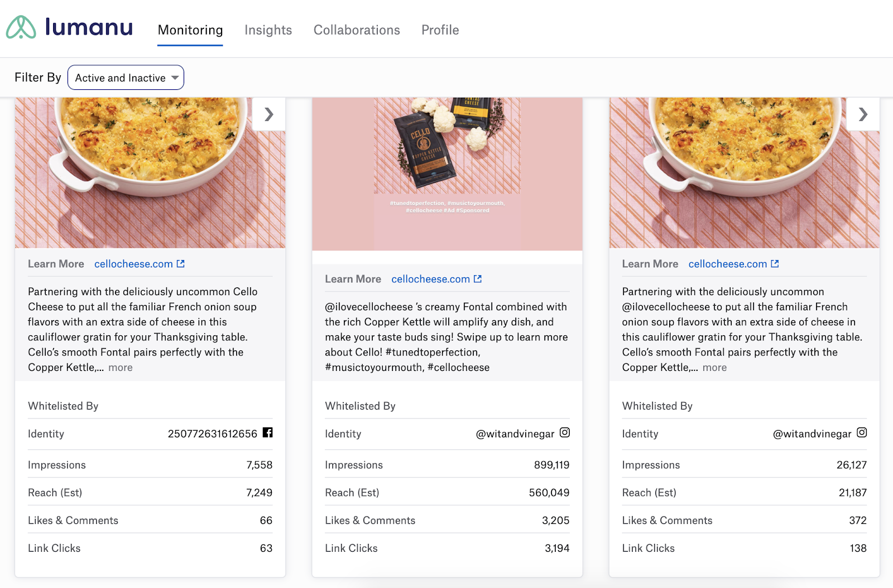This screenshot has width=893, height=588.
Task: Open cellochese.com link in the Facebook card
Action: pos(133,264)
